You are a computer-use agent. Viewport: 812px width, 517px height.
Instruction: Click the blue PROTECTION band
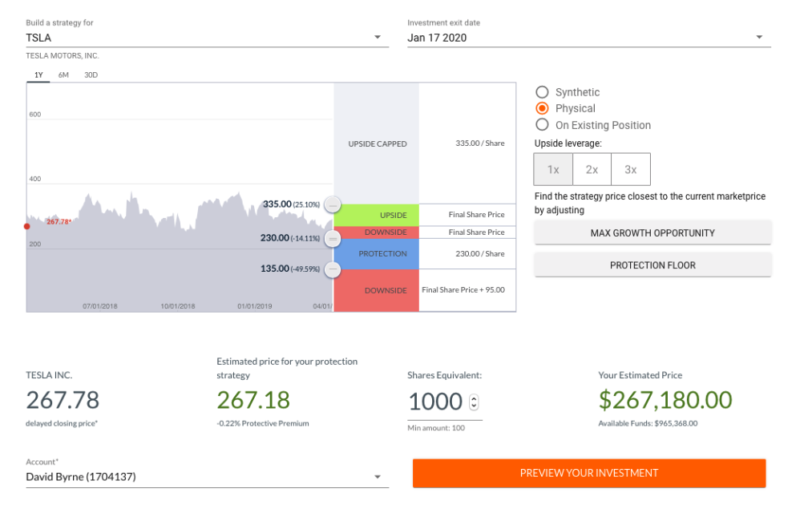[x=377, y=254]
